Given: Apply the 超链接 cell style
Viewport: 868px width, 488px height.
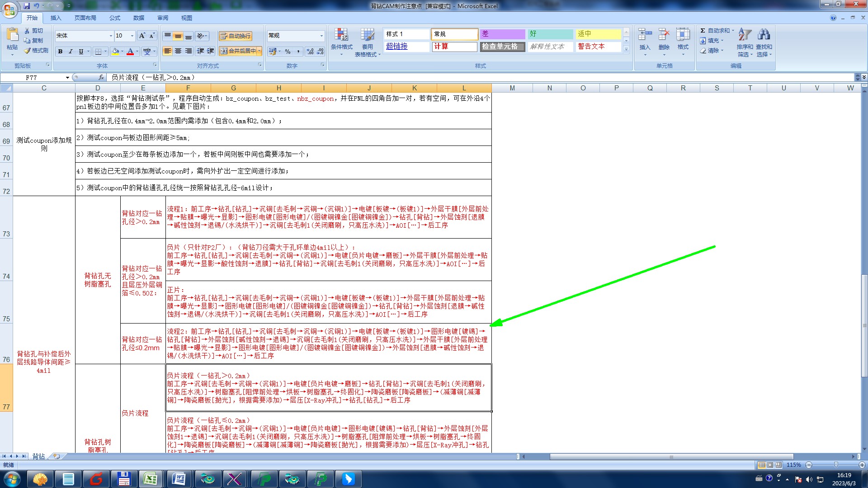Looking at the screenshot, I should coord(397,47).
